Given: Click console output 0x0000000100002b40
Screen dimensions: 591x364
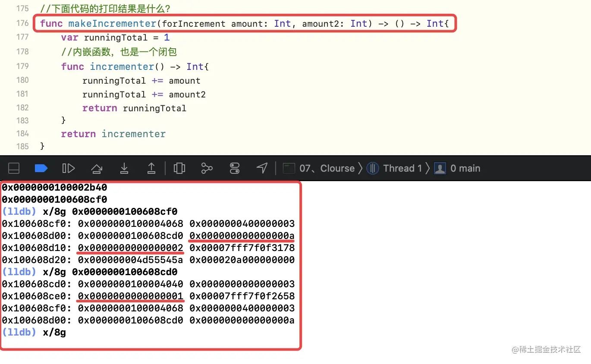Looking at the screenshot, I should (x=54, y=188).
